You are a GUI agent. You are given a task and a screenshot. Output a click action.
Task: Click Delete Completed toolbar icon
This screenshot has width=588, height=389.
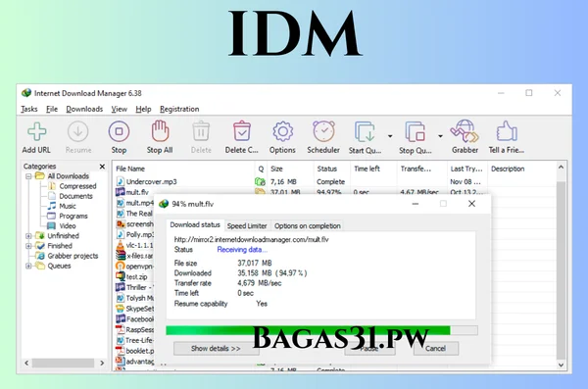(242, 131)
